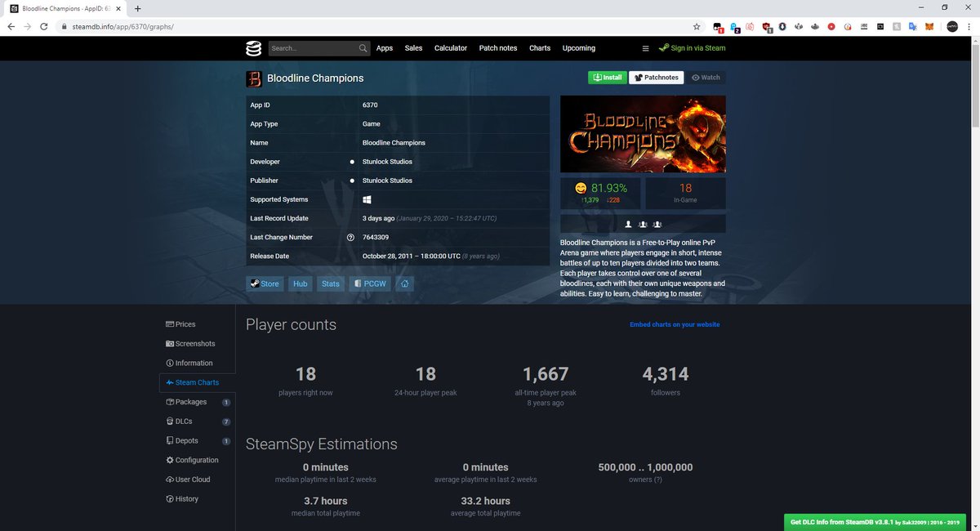Open Upcoming in the top navigation

coord(579,48)
